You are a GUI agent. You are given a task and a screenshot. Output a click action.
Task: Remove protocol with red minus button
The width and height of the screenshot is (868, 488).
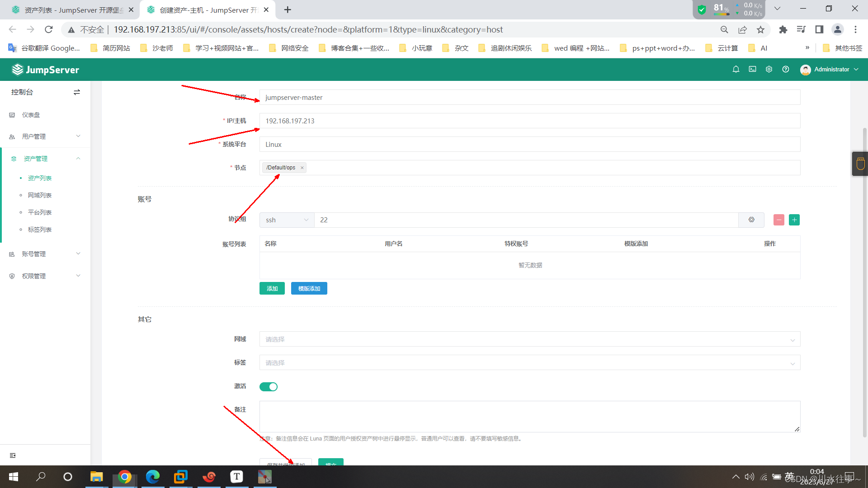click(x=778, y=220)
